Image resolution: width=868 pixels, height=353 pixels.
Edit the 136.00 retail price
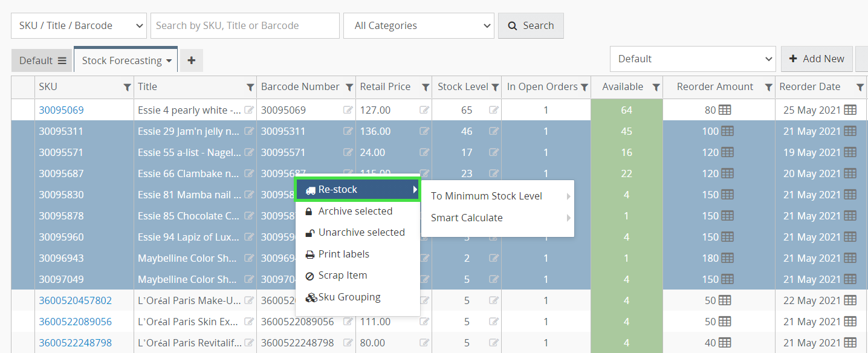pyautogui.click(x=425, y=131)
